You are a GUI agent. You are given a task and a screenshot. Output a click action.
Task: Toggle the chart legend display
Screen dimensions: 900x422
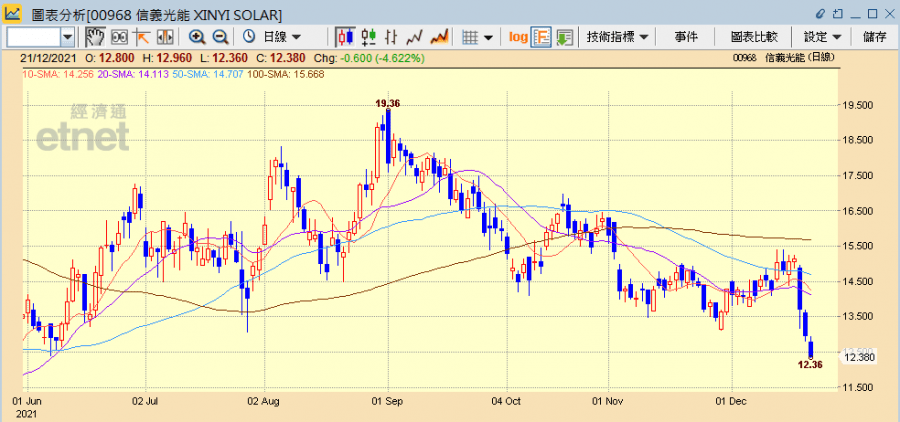point(542,37)
